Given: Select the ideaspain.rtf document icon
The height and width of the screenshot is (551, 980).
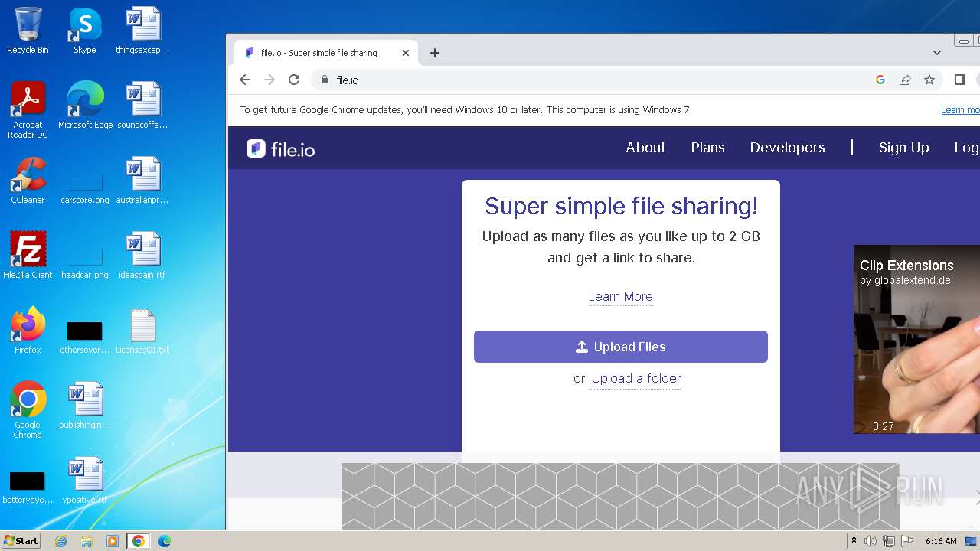Looking at the screenshot, I should tap(142, 256).
